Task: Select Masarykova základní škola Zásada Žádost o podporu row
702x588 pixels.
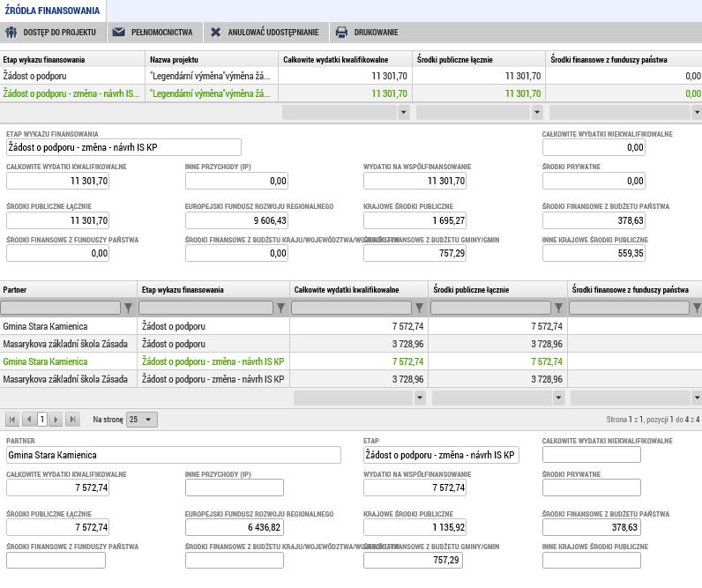Action: click(x=351, y=344)
